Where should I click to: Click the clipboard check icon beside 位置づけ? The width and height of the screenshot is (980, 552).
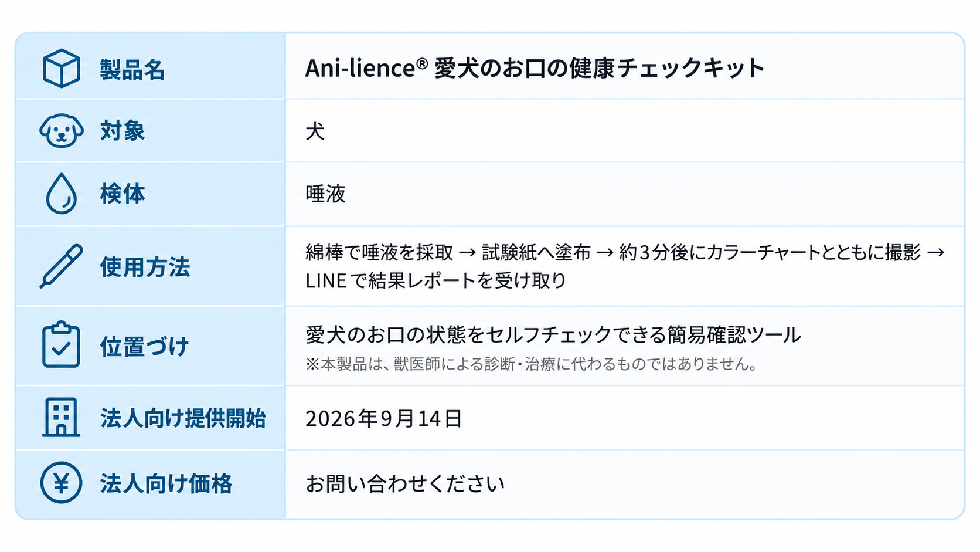(x=61, y=345)
